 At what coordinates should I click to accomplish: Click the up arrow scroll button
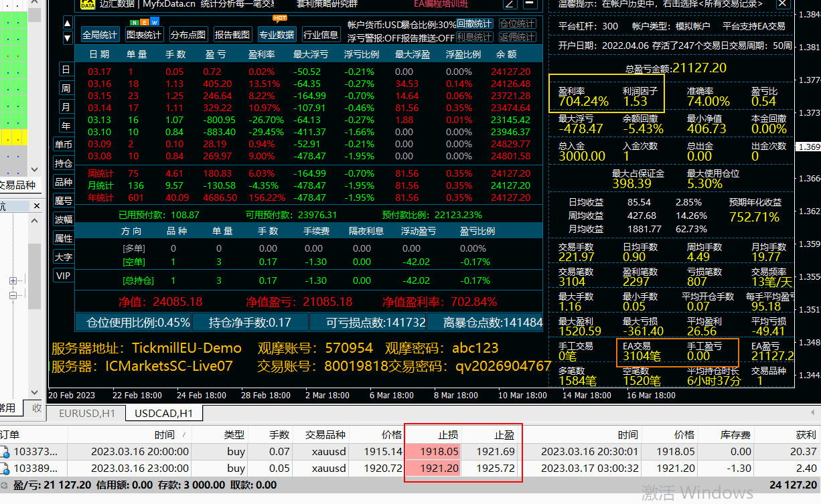click(68, 22)
